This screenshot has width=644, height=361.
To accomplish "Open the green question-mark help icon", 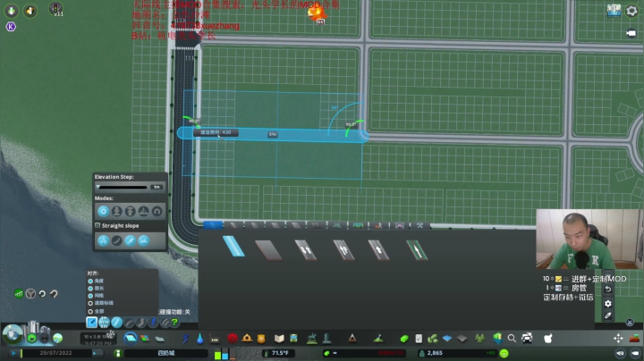I will coord(175,323).
